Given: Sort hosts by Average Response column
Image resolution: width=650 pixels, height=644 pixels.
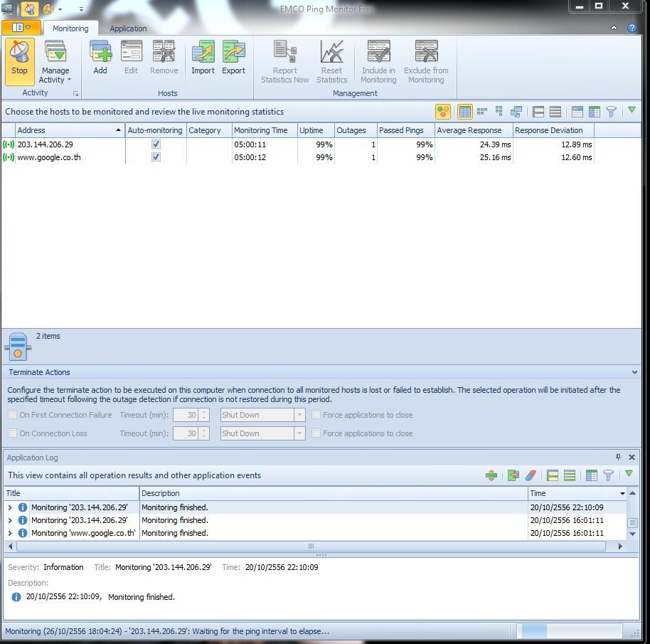Looking at the screenshot, I should tap(469, 130).
